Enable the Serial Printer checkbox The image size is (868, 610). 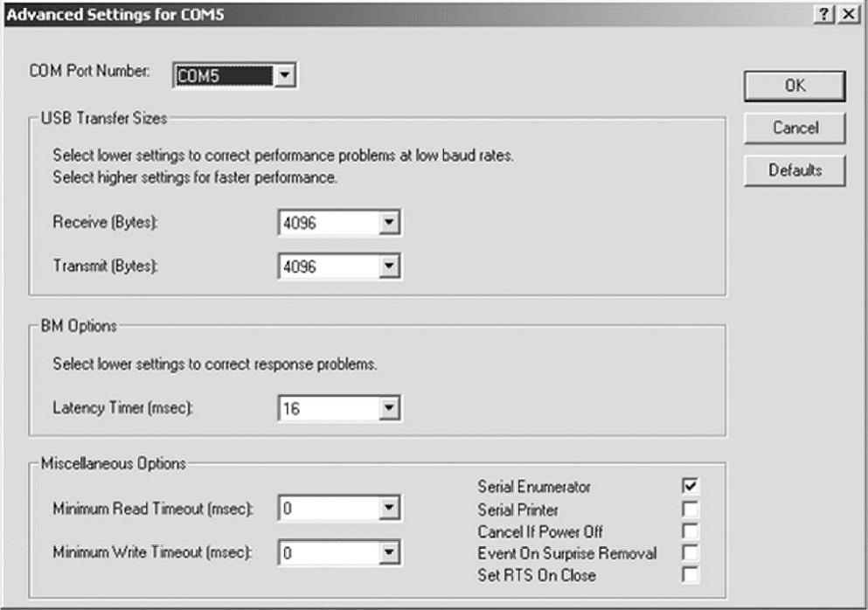pyautogui.click(x=691, y=509)
